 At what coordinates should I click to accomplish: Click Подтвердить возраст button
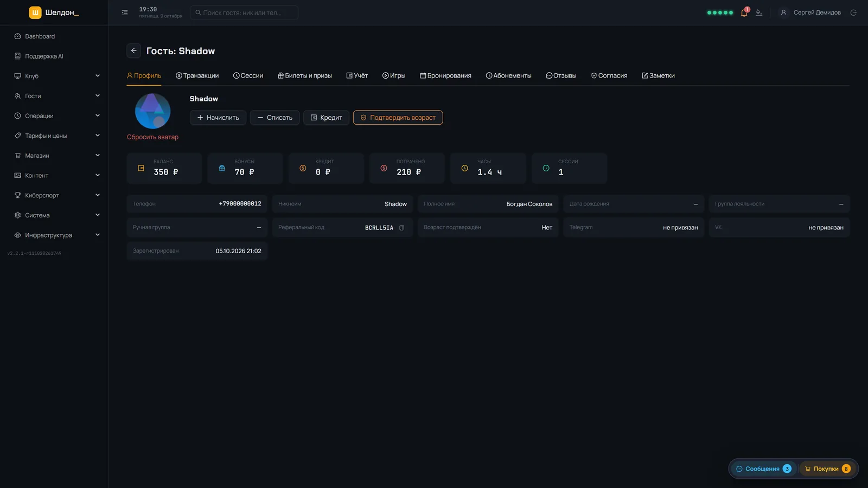tap(398, 118)
